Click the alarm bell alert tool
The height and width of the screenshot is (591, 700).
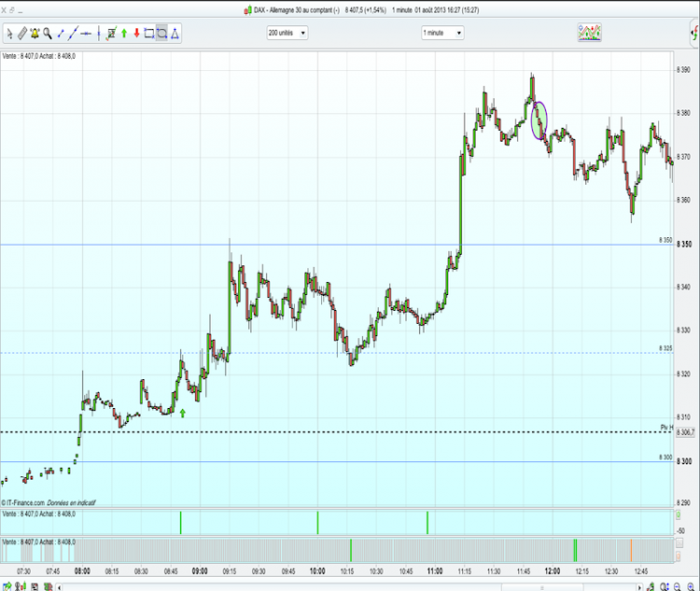coord(35,33)
